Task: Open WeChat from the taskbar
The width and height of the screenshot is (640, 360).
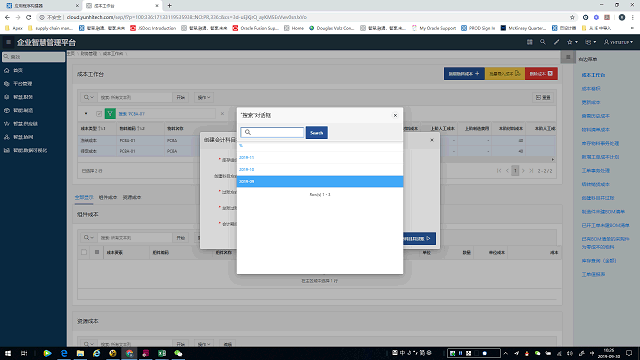Action: click(x=178, y=353)
